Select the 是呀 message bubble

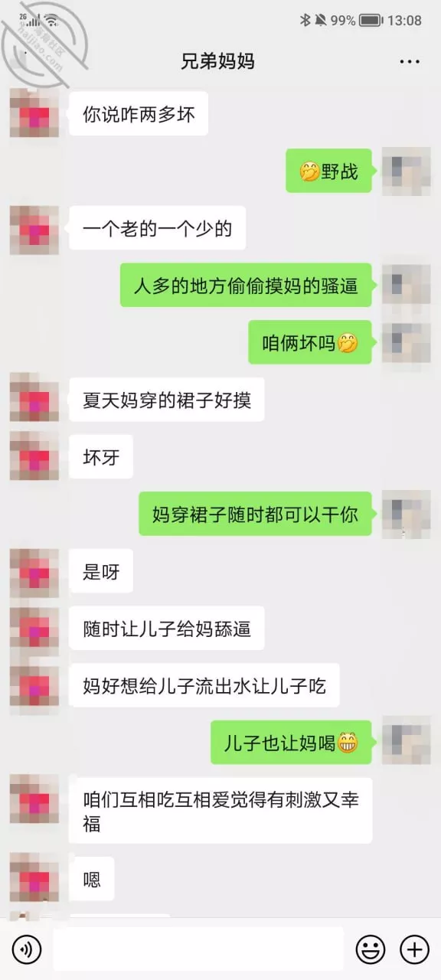coord(101,571)
